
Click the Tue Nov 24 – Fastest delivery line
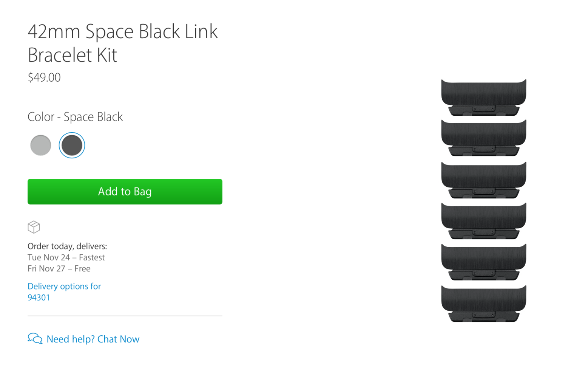coord(66,257)
